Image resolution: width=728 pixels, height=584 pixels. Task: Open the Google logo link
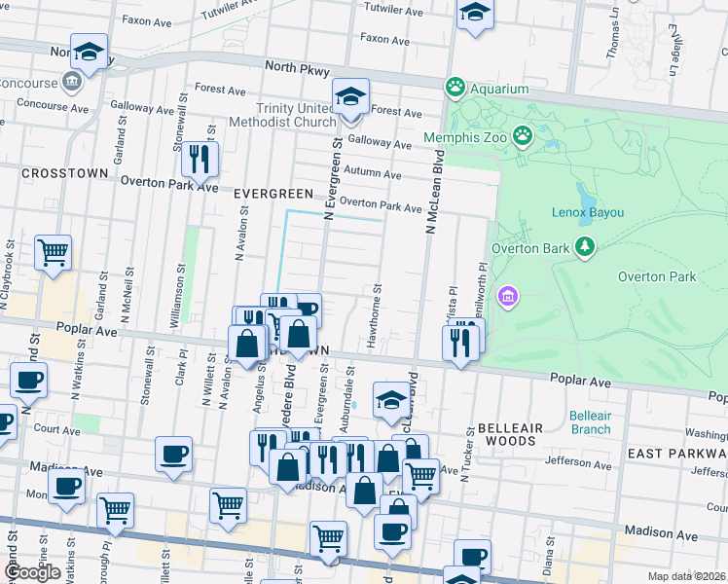pyautogui.click(x=33, y=573)
